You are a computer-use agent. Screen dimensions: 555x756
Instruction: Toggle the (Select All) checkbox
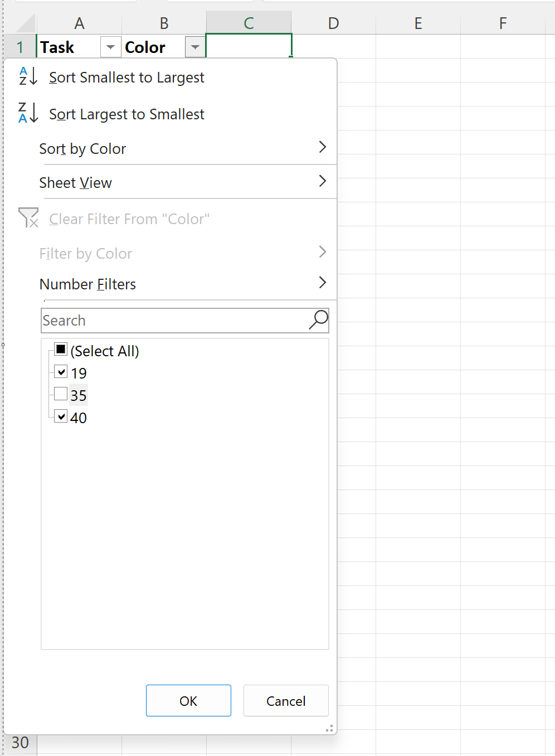pyautogui.click(x=60, y=349)
